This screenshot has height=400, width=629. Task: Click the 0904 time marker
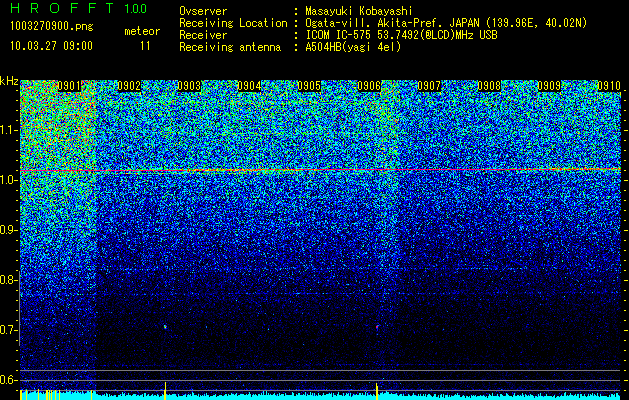pos(250,86)
